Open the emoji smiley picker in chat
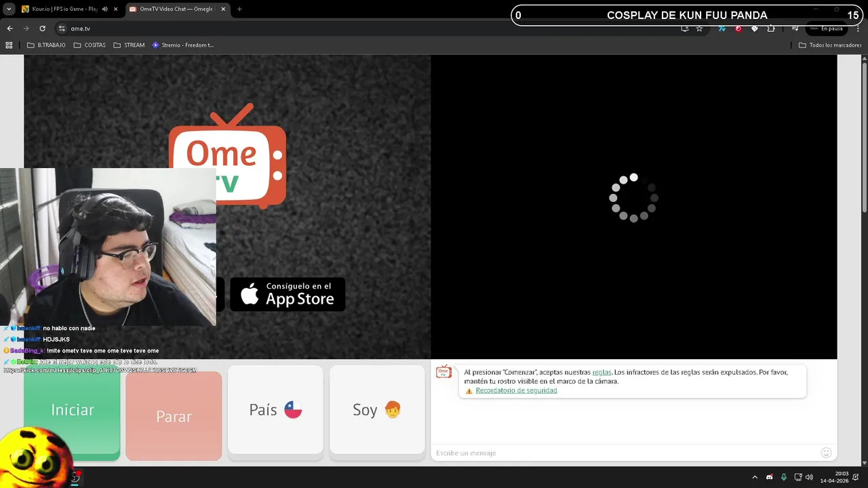 point(826,453)
